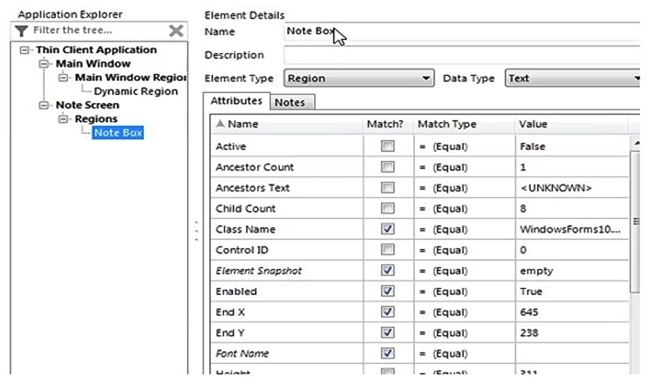
Task: Select Main Window tree item
Action: tap(93, 64)
